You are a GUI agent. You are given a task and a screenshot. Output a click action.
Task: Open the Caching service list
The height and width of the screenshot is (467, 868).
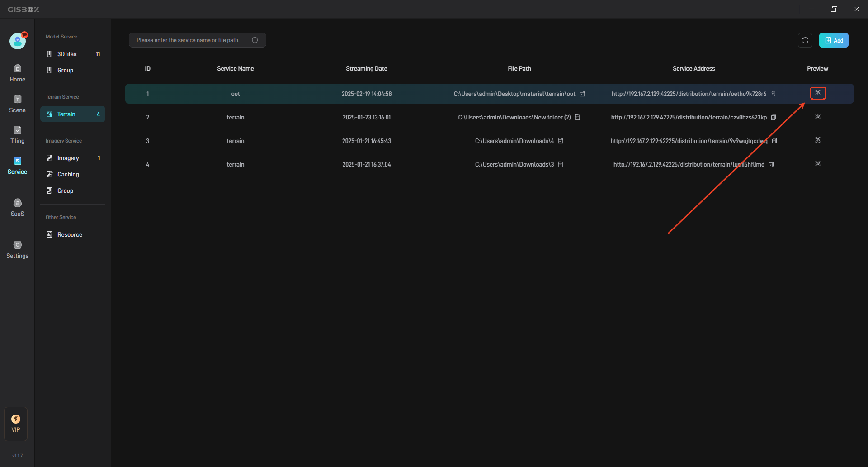pyautogui.click(x=68, y=174)
